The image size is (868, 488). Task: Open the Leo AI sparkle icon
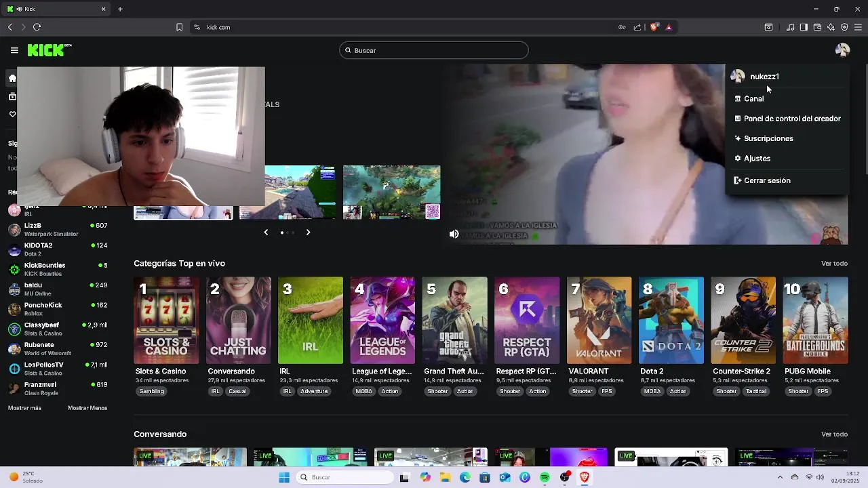coord(831,27)
